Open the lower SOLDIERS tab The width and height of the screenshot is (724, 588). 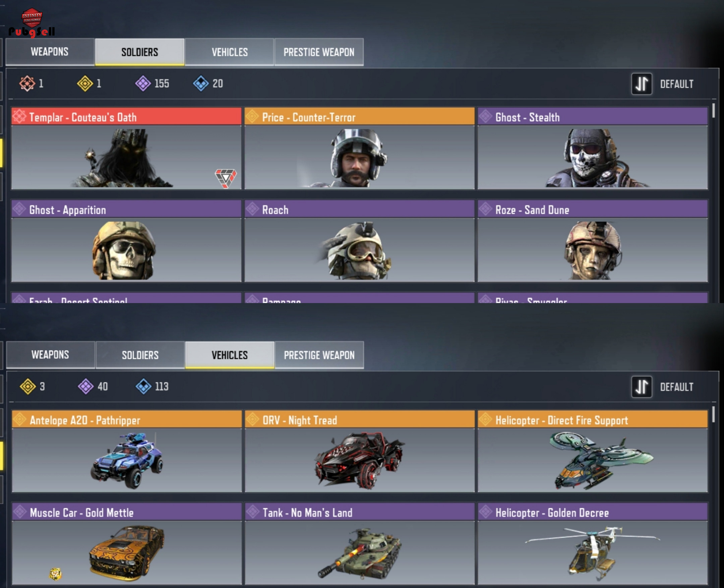140,355
